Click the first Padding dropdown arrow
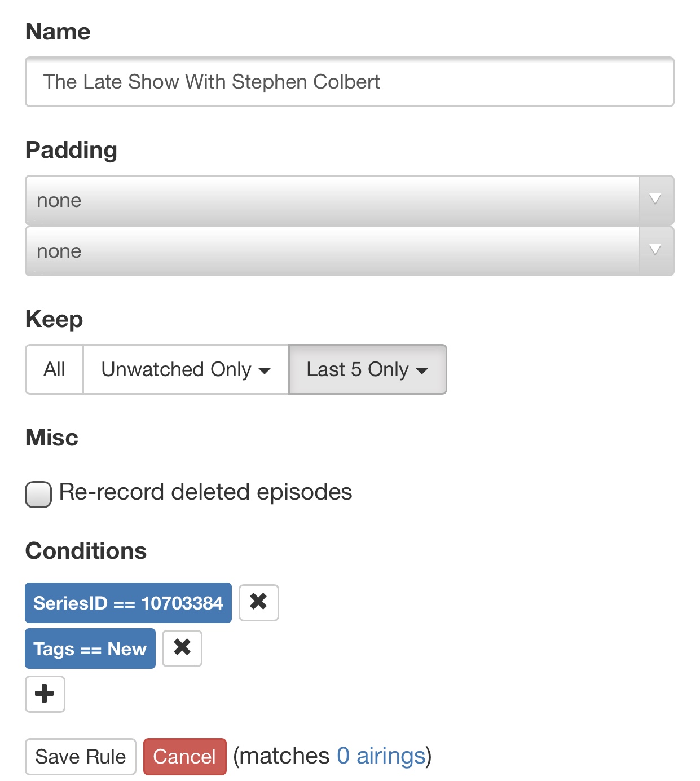The width and height of the screenshot is (700, 781). [x=655, y=200]
